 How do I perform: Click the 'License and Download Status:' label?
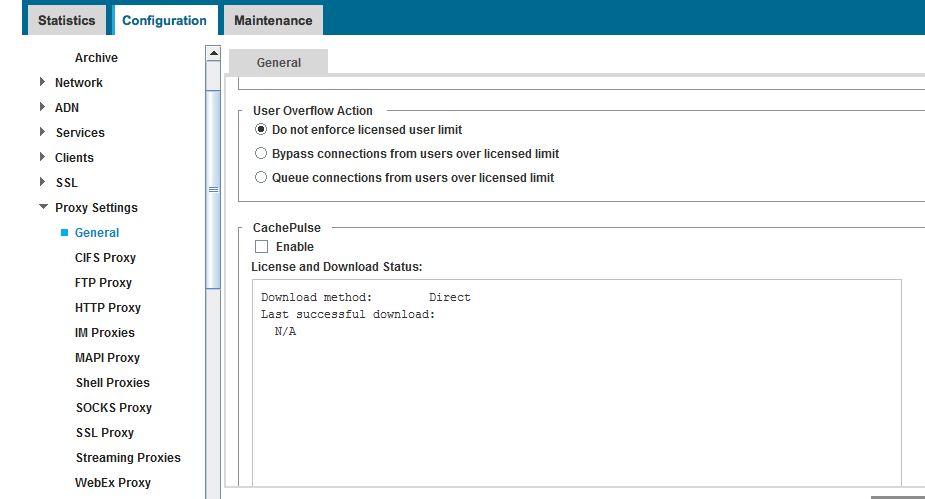tap(337, 267)
